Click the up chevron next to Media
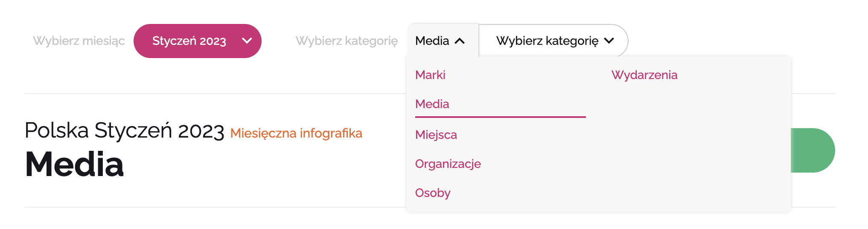Viewport: 868px width, 229px height. coord(460,41)
